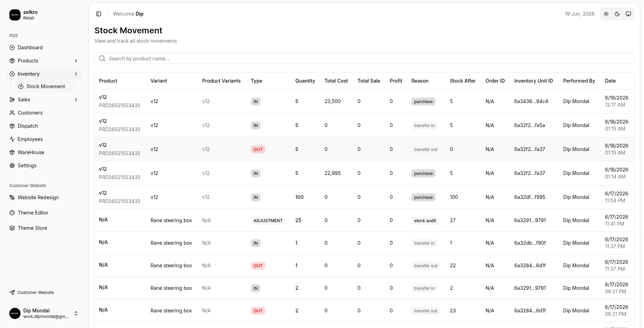644x328 pixels.
Task: Click the WareHouse icon
Action: click(12, 152)
